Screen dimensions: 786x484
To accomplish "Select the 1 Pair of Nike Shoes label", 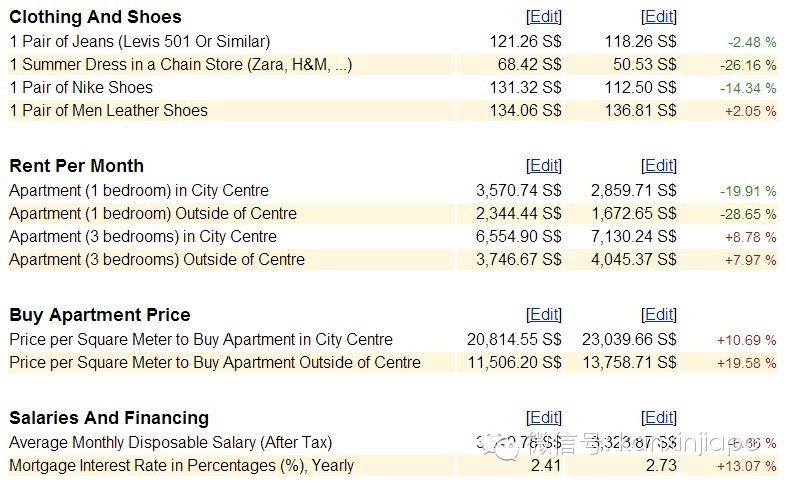I will pyautogui.click(x=81, y=88).
